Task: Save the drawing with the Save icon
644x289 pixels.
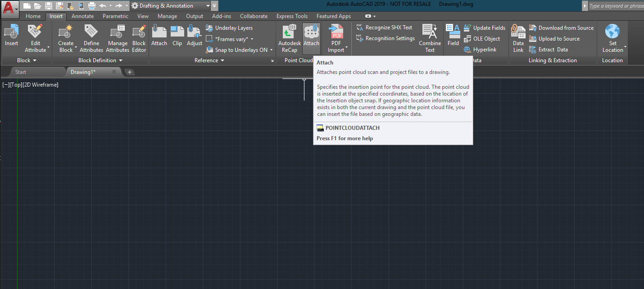Action: pyautogui.click(x=48, y=6)
